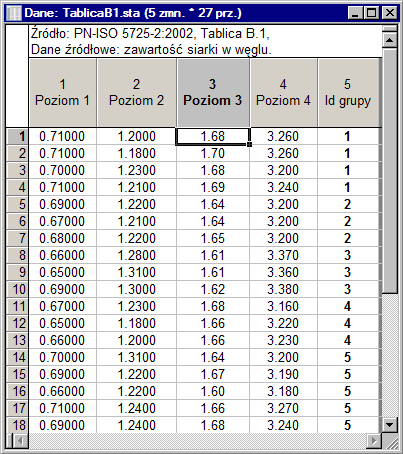403x454 pixels.
Task: Click Id grupy cell in row 7
Action: [348, 238]
